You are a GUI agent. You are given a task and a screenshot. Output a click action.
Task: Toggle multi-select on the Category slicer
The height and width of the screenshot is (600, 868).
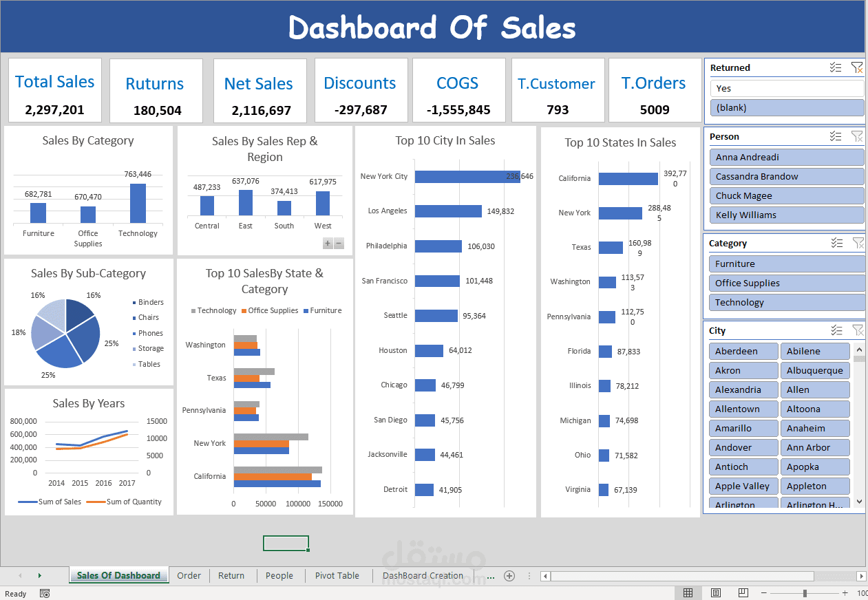(836, 243)
